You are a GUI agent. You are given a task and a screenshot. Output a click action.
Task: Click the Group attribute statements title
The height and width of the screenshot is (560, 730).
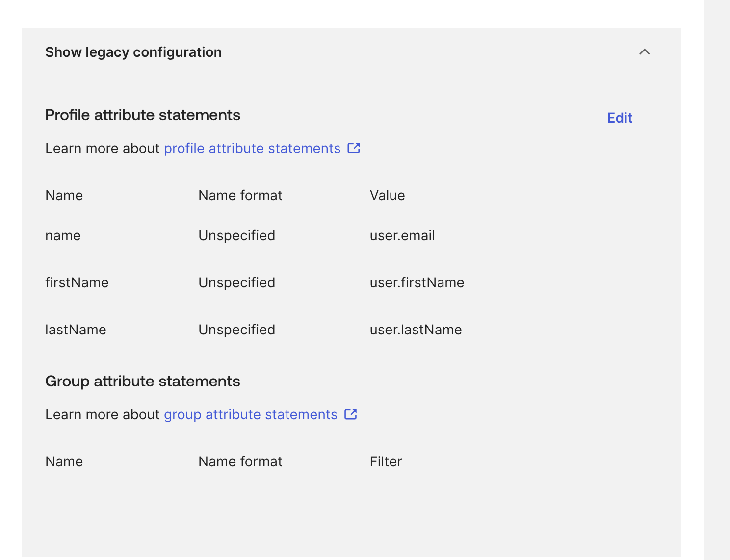pos(142,381)
